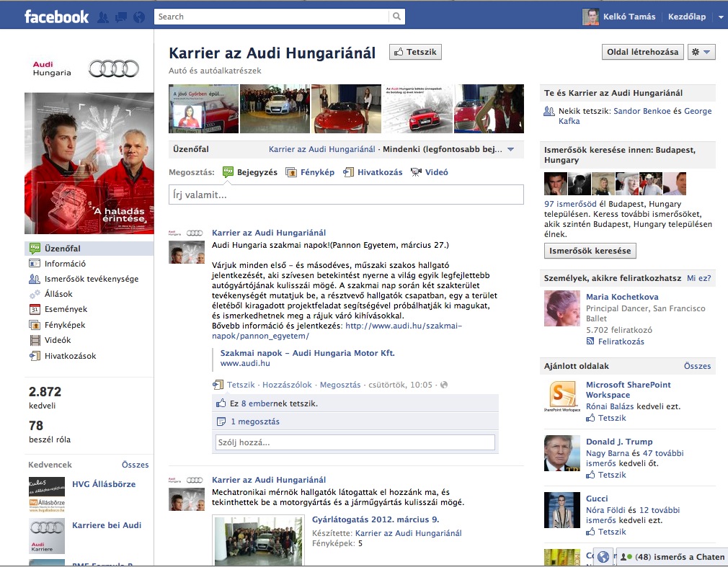Open friend requests icon in top bar
Image resolution: width=728 pixels, height=567 pixels.
coord(103,17)
